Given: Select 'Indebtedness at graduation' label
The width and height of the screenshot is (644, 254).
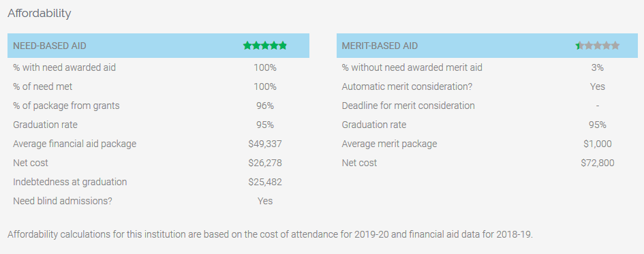Looking at the screenshot, I should coord(70,182).
